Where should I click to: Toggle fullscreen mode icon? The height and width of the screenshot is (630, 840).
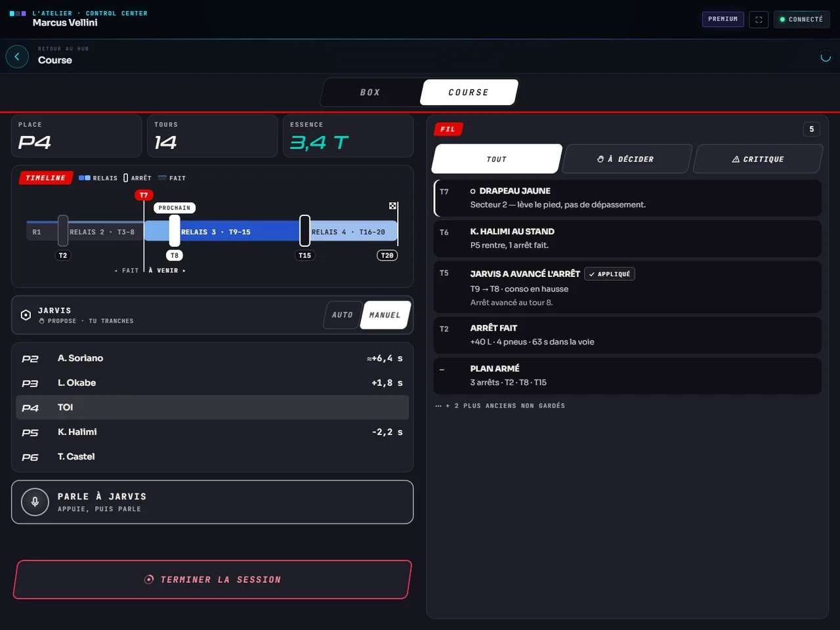[759, 20]
